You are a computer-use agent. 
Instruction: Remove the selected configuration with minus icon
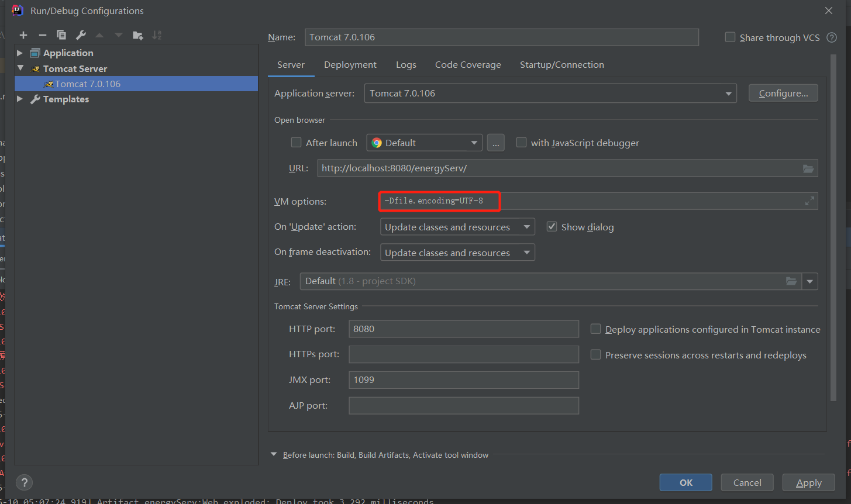(42, 36)
